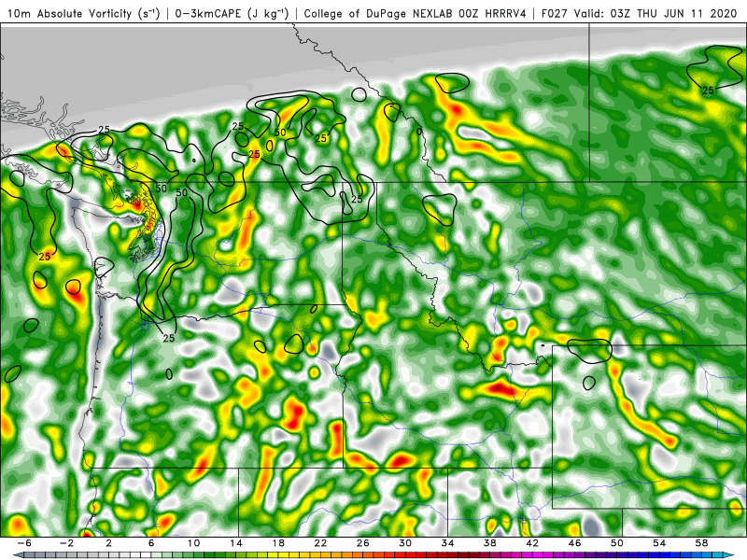Click the '18' color scale label
Viewport: 747px width, 560px height.
[x=278, y=543]
